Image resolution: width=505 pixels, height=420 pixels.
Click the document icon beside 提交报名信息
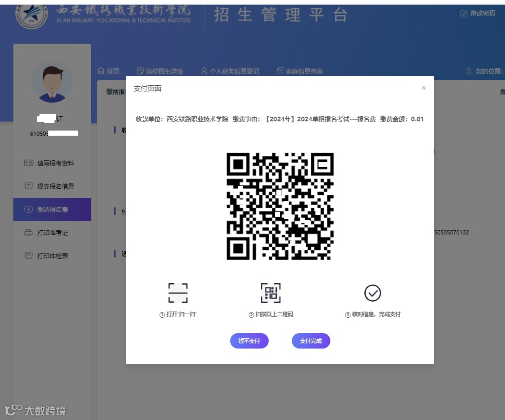point(29,186)
